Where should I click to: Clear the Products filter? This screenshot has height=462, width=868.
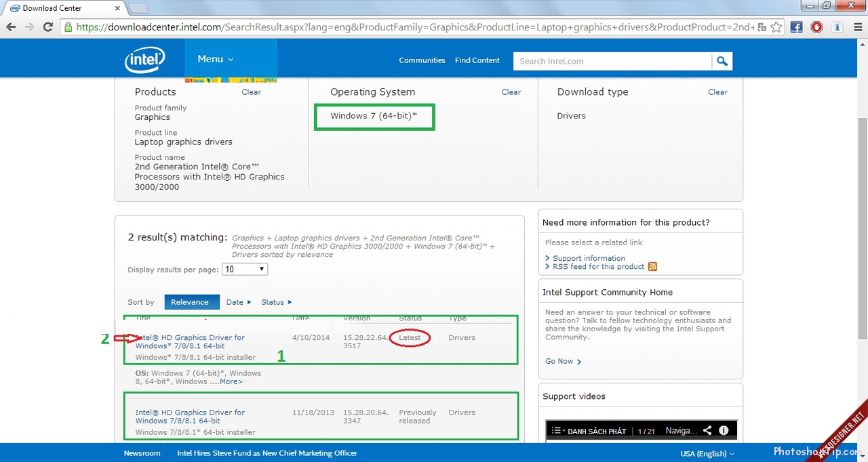[x=251, y=92]
